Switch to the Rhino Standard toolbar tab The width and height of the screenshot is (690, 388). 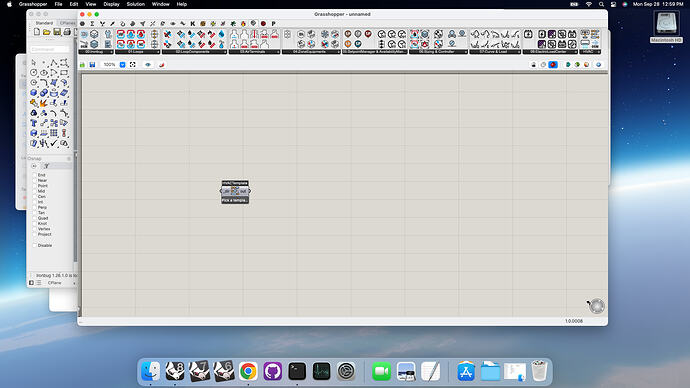(x=44, y=23)
